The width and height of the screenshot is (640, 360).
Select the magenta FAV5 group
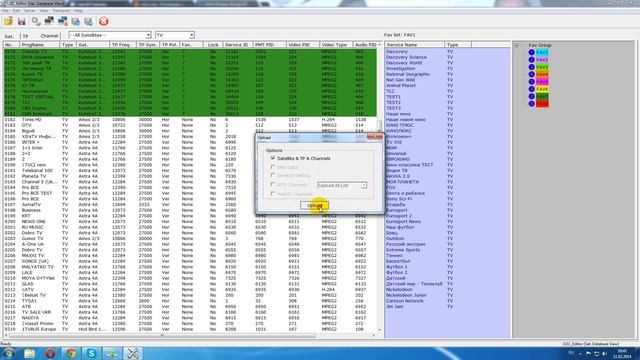tap(542, 82)
